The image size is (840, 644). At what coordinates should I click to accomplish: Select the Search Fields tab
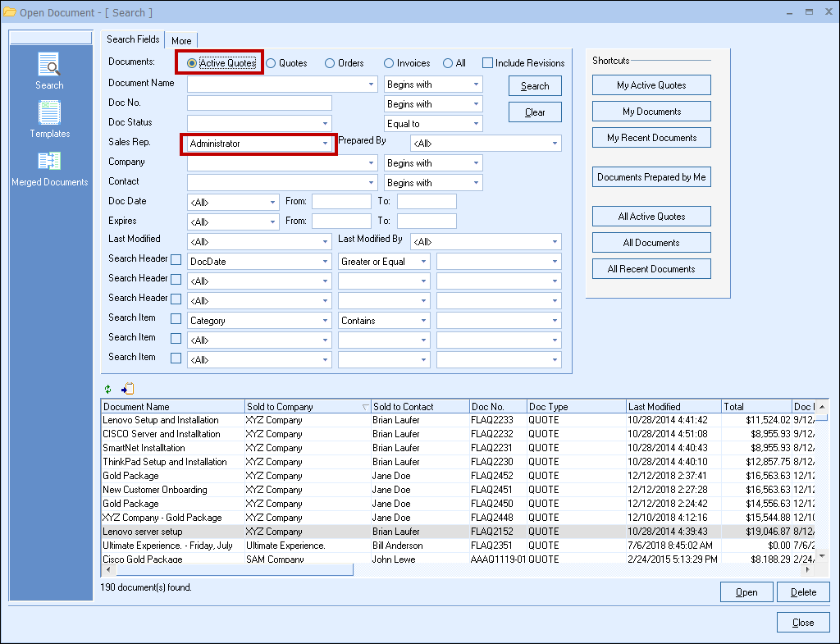pyautogui.click(x=133, y=39)
